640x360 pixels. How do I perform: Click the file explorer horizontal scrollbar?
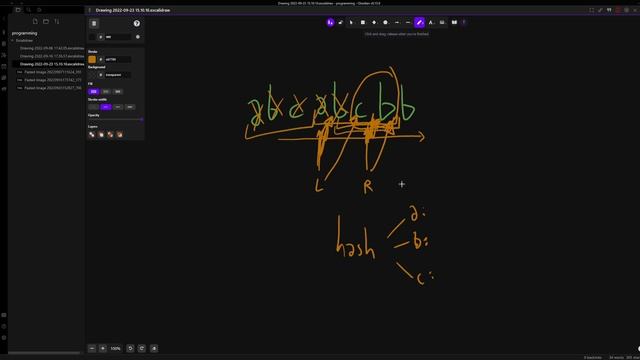point(44,353)
